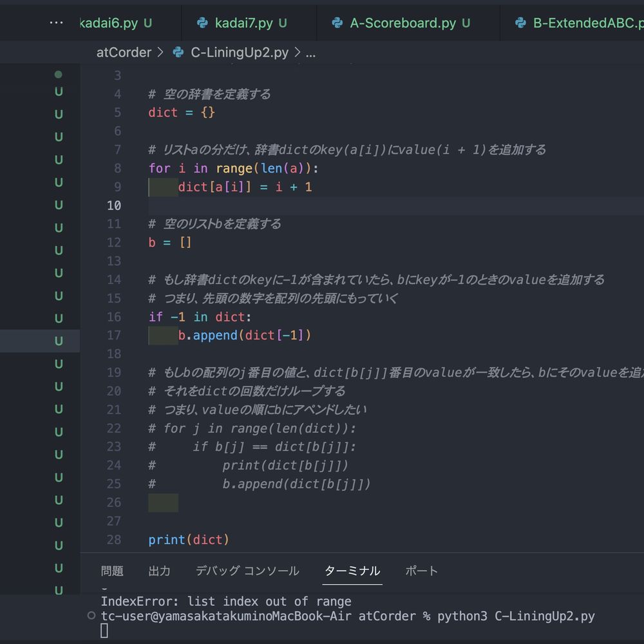644x644 pixels.
Task: Click line number 12 in the gutter
Action: click(x=114, y=242)
